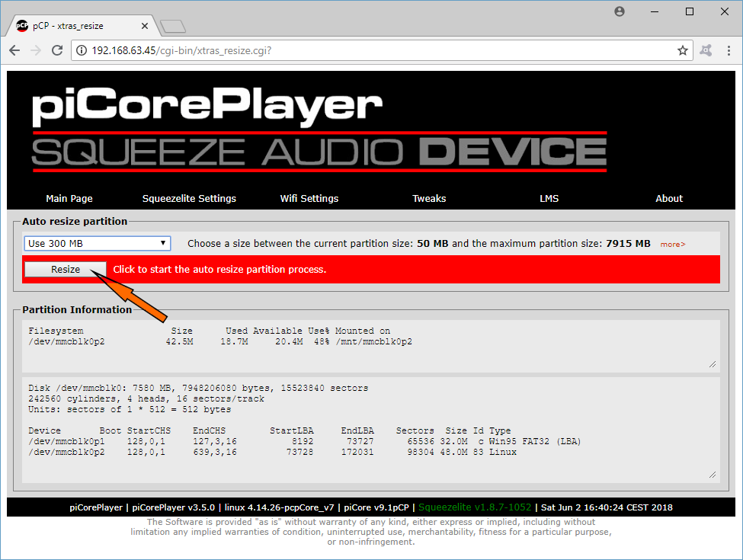Click the piCorePlayer logo banner
Image resolution: width=743 pixels, height=560 pixels.
pyautogui.click(x=319, y=128)
